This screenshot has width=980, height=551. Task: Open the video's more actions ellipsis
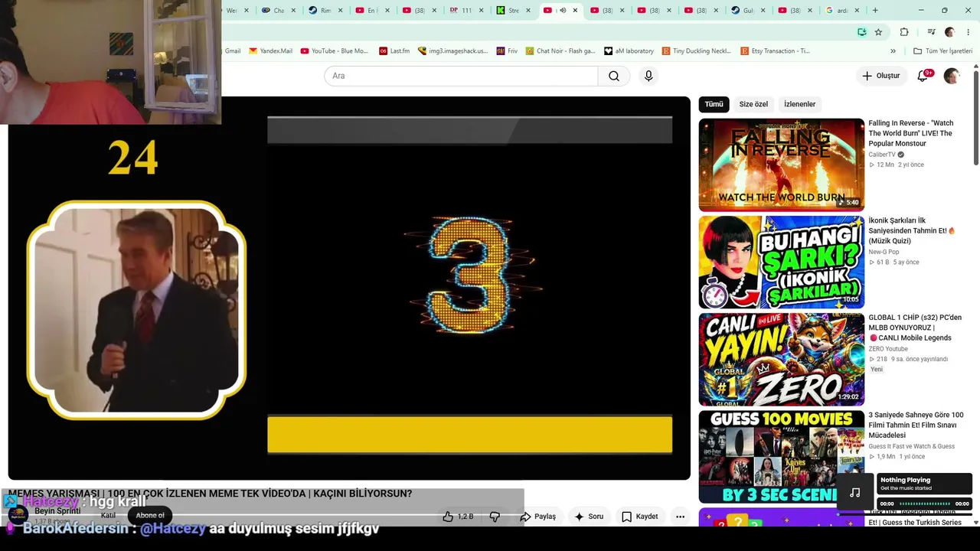point(680,517)
